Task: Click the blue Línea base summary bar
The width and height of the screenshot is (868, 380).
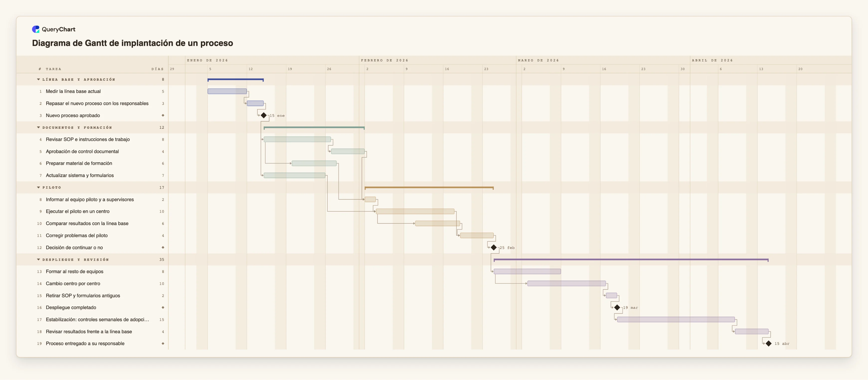Action: point(236,80)
